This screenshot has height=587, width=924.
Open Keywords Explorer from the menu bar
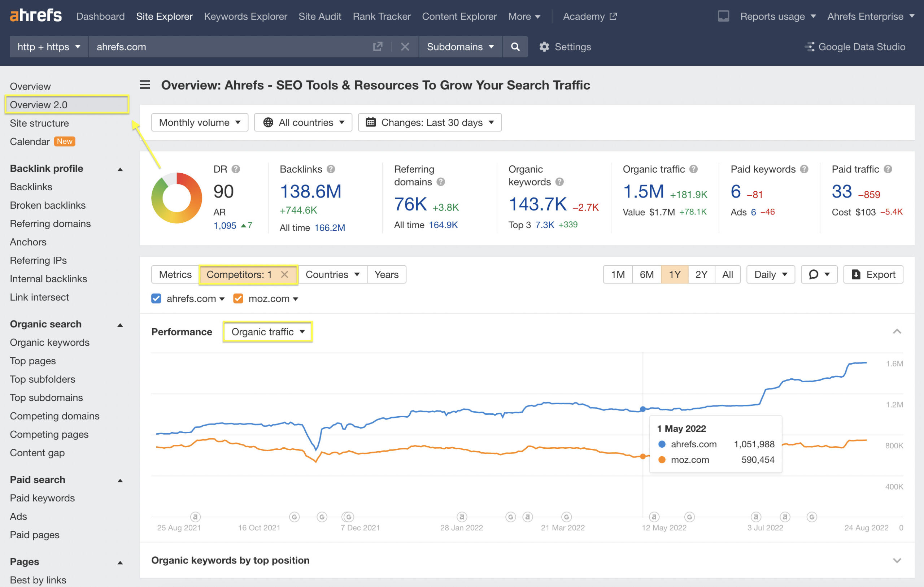click(x=245, y=16)
